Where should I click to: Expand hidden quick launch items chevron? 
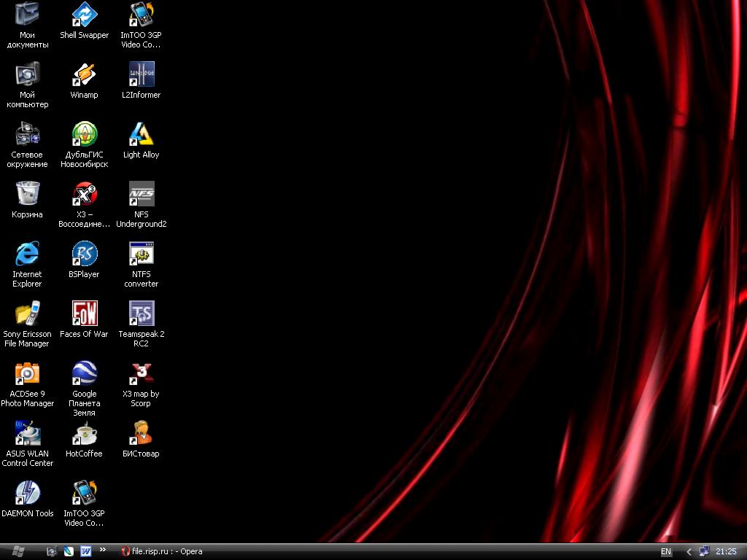pos(102,550)
